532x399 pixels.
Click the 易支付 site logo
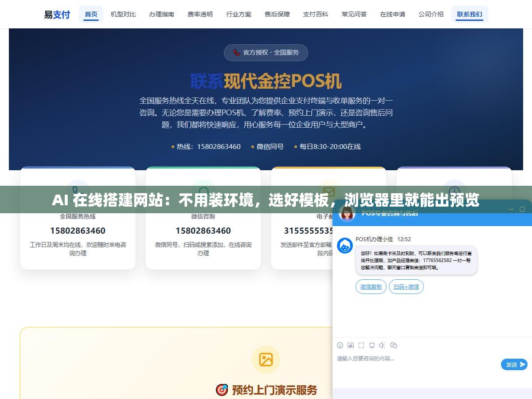[57, 14]
